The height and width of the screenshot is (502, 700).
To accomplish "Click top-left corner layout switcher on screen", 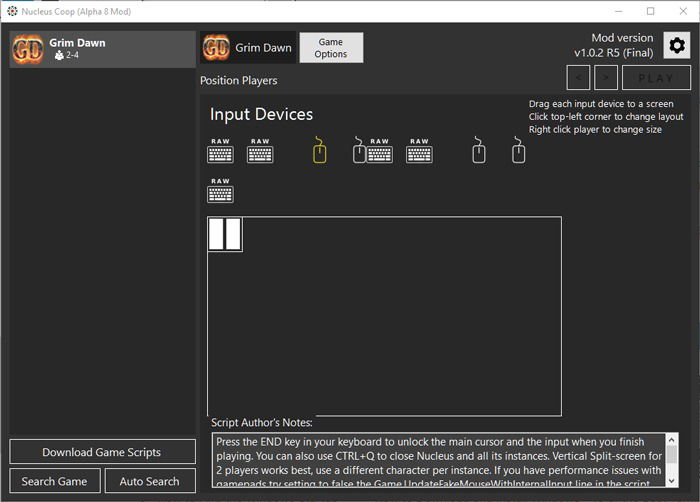I will click(x=225, y=234).
